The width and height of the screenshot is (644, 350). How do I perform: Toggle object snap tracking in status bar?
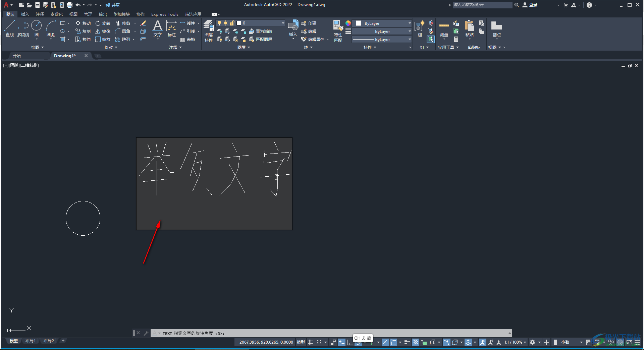click(385, 342)
